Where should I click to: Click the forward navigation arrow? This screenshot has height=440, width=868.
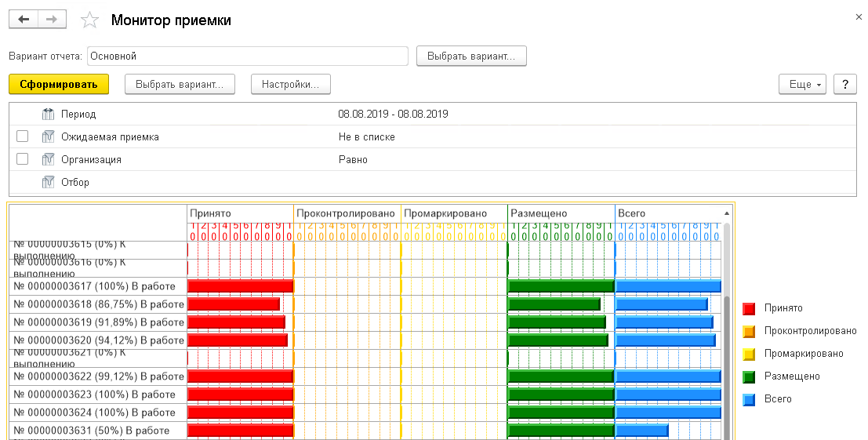click(52, 20)
